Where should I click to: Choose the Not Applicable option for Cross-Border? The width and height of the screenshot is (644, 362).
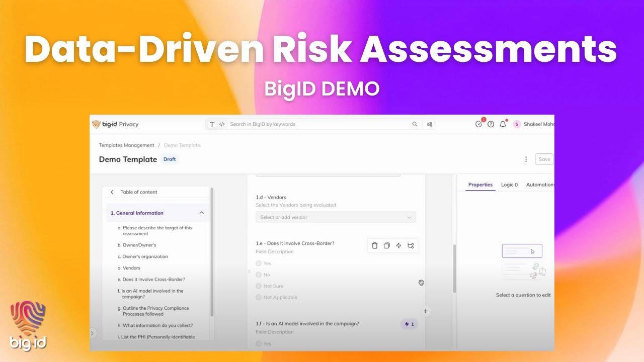click(259, 298)
